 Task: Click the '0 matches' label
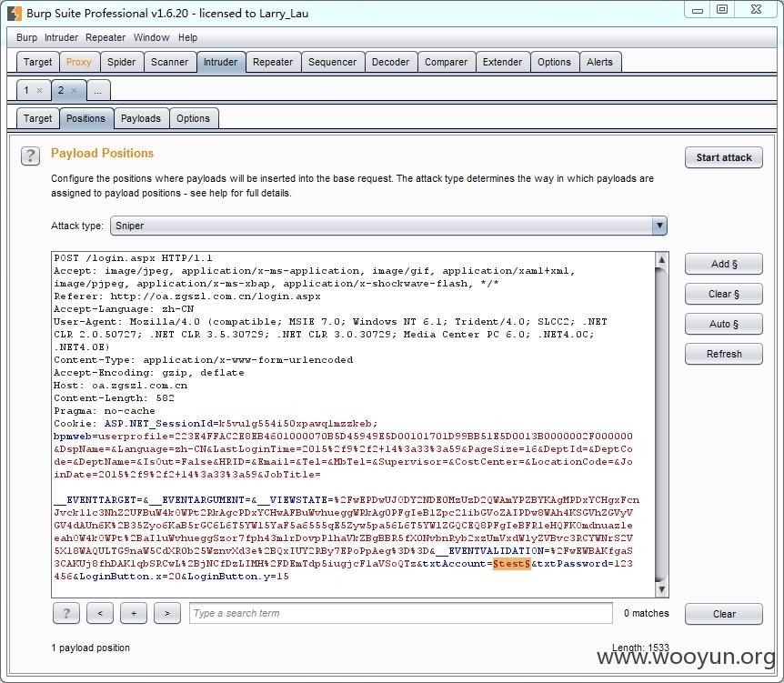pyautogui.click(x=646, y=613)
